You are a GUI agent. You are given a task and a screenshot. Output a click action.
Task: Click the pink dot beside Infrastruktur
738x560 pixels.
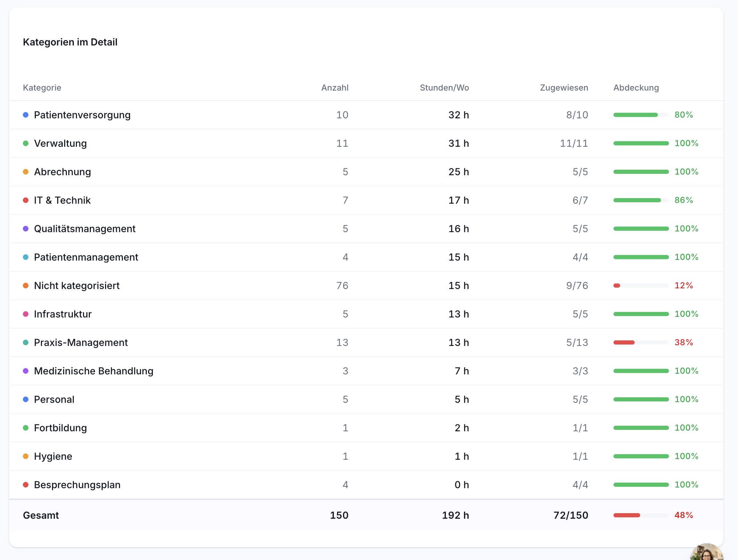[x=26, y=314]
